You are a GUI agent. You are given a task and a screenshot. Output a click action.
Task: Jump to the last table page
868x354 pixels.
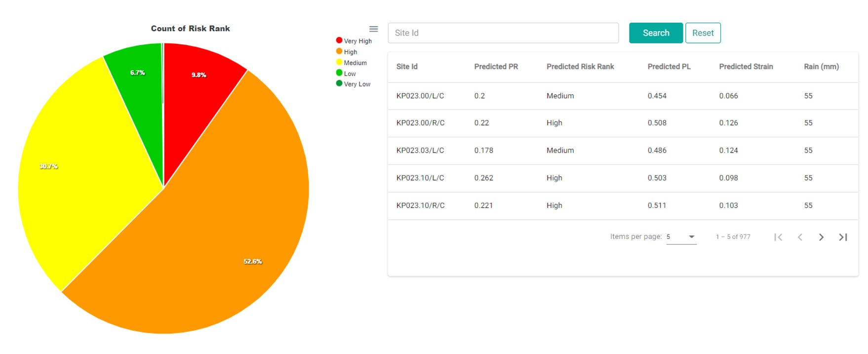click(x=843, y=237)
